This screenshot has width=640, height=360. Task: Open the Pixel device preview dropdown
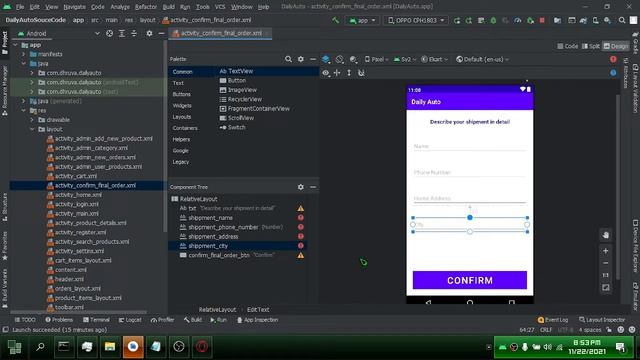(x=376, y=59)
